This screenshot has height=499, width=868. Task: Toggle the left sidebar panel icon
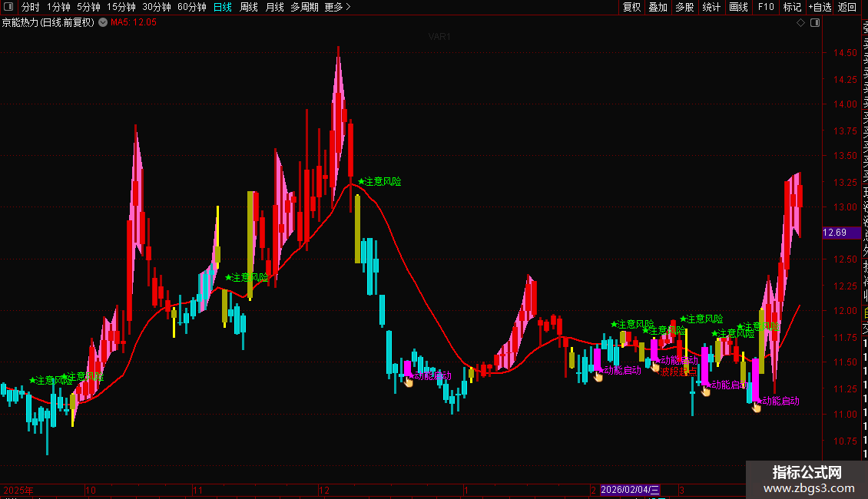coord(8,7)
